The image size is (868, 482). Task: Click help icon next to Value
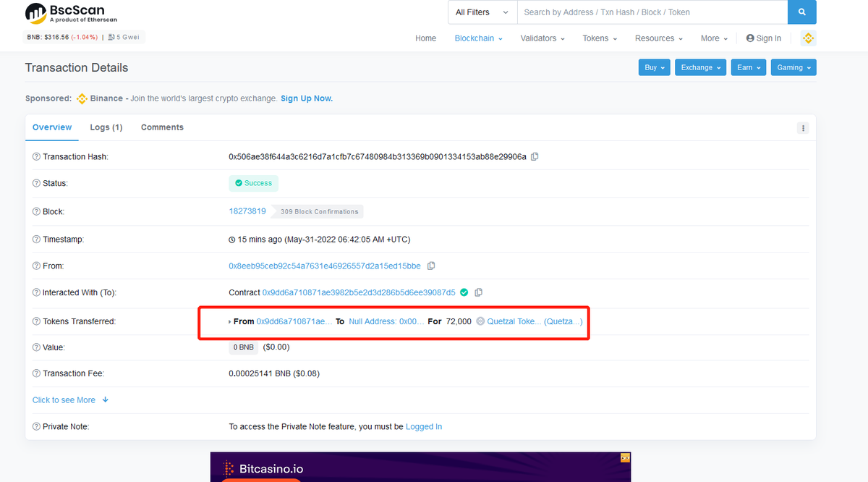point(36,347)
